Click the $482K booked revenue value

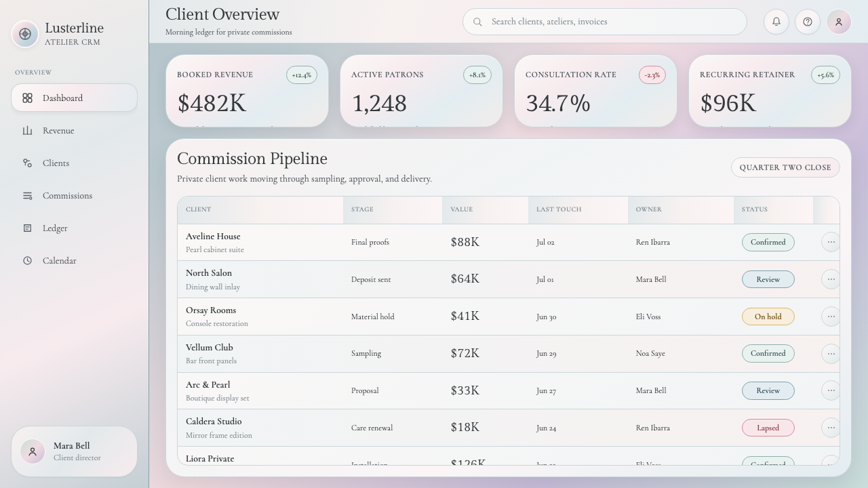point(212,104)
